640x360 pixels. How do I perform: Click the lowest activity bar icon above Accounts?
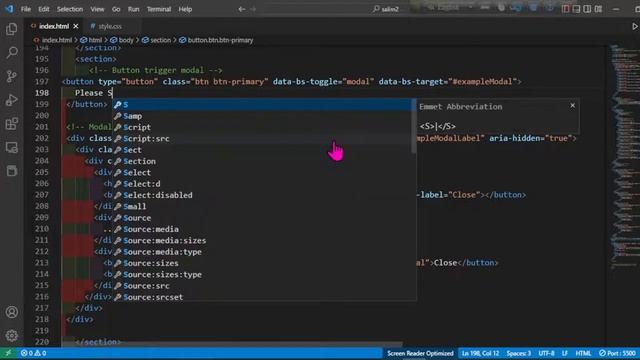[12, 171]
